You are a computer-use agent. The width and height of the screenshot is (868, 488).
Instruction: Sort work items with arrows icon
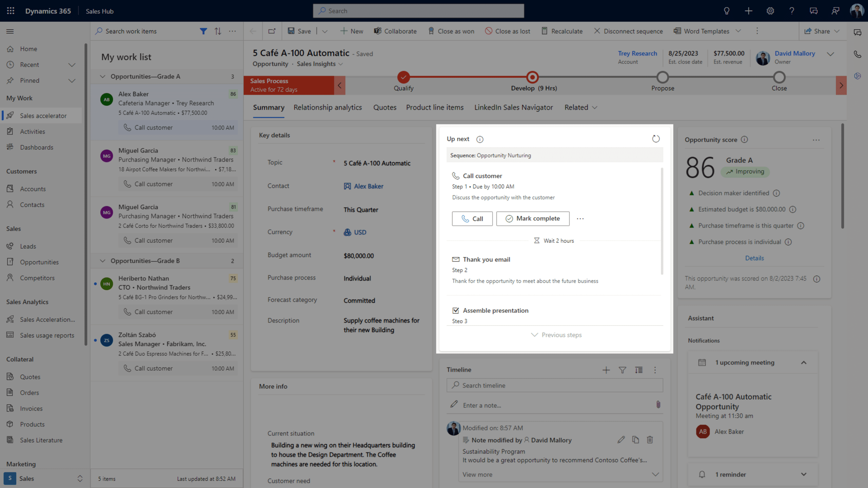coord(218,31)
